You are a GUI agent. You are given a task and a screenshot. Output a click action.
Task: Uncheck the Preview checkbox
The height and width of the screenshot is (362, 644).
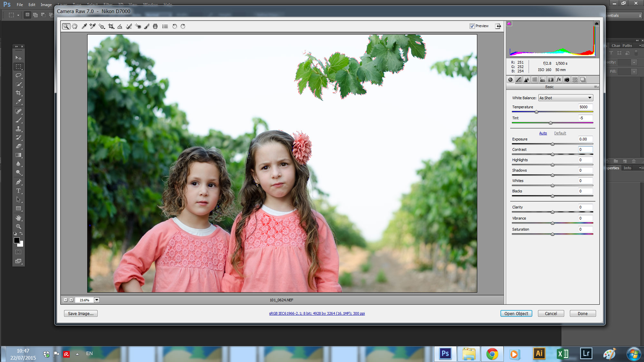click(x=472, y=26)
